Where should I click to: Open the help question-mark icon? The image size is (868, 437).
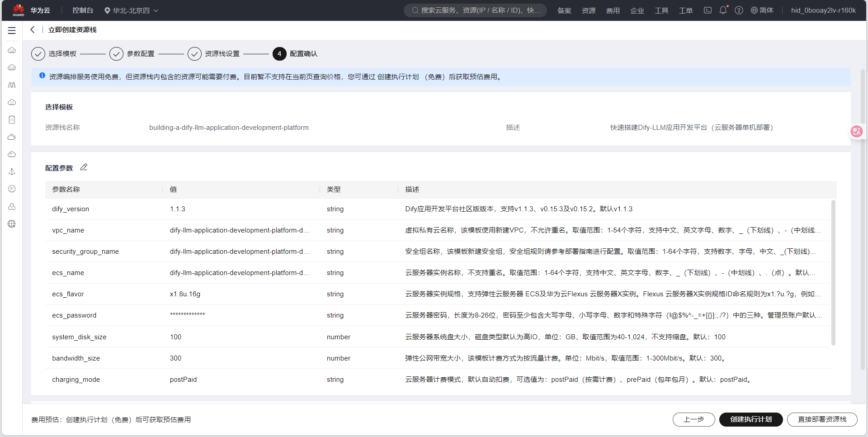[x=739, y=10]
